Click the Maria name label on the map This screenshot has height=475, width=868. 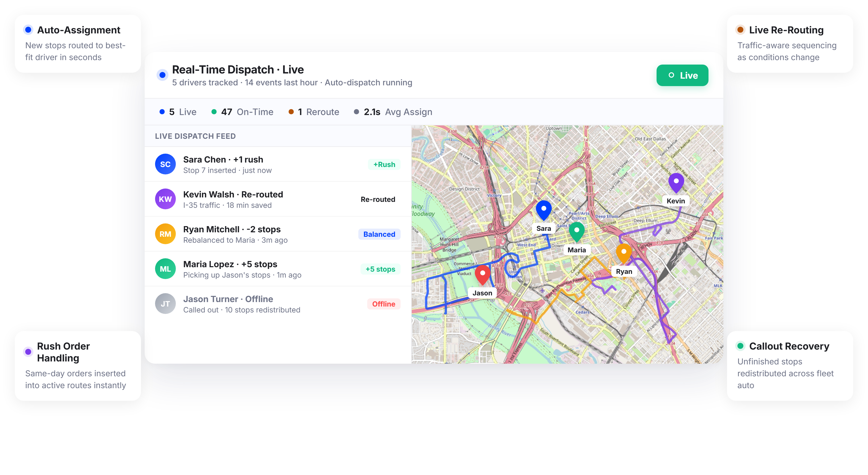pyautogui.click(x=576, y=250)
